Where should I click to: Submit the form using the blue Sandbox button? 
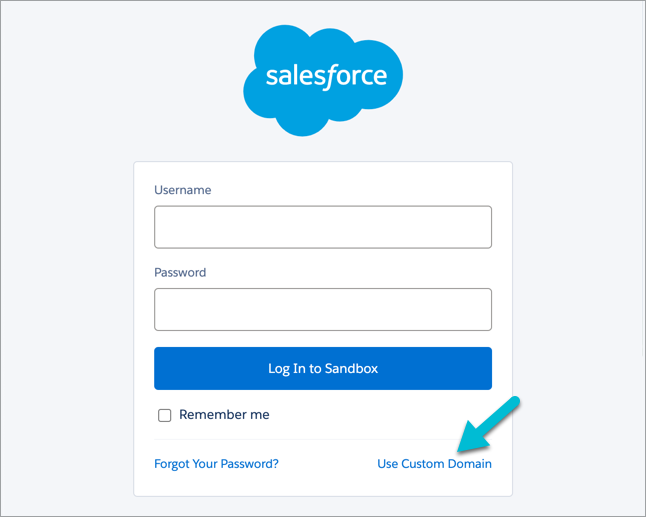click(x=323, y=368)
